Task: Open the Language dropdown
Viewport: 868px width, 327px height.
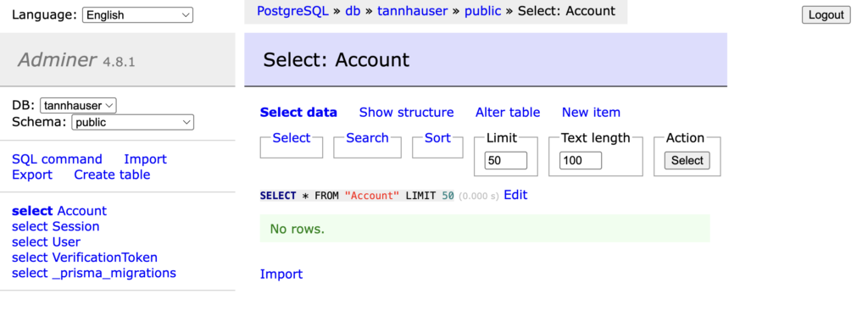Action: 137,15
